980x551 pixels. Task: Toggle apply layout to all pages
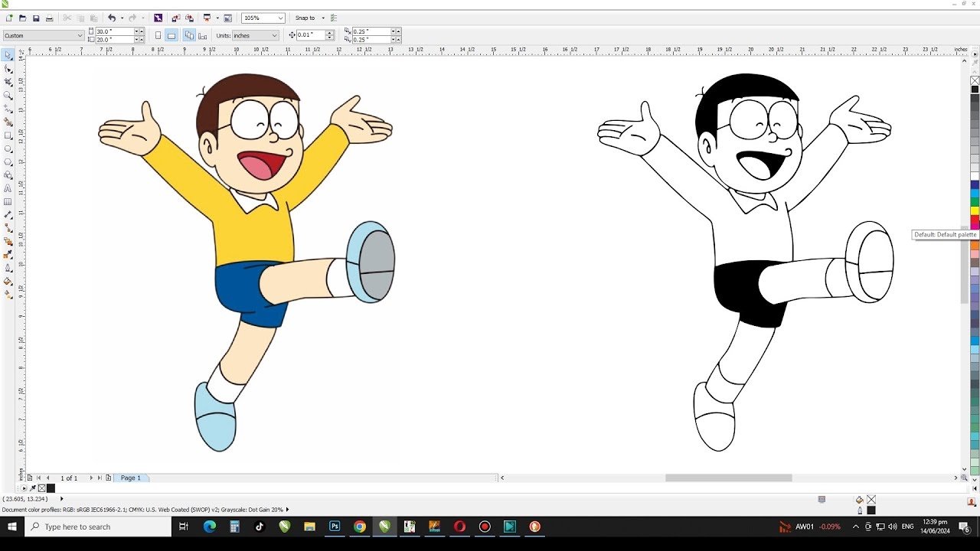189,35
